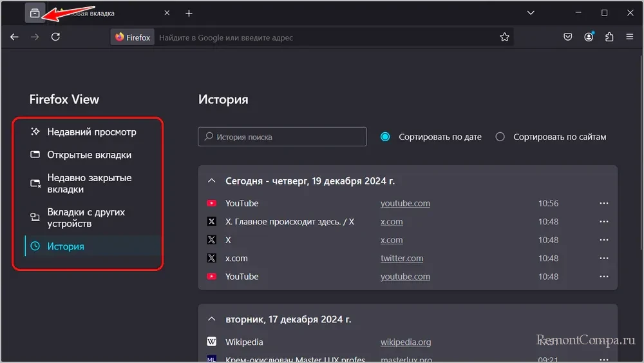Click the Wikipedia favicon icon

[x=211, y=342]
